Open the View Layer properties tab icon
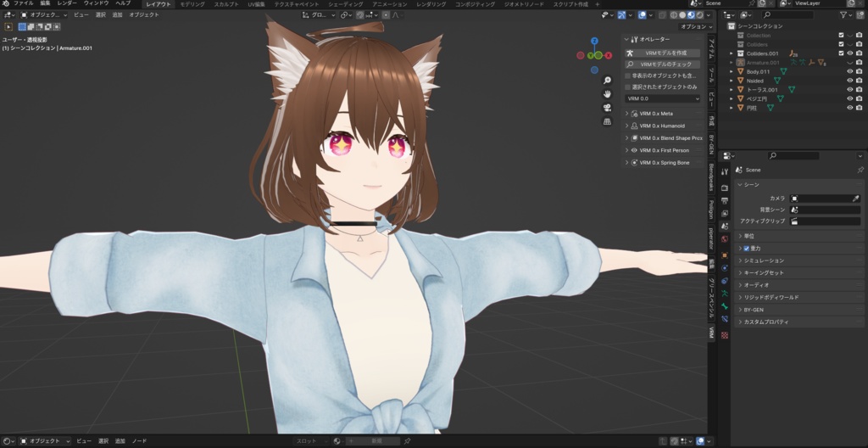This screenshot has height=448, width=868. pos(725,214)
